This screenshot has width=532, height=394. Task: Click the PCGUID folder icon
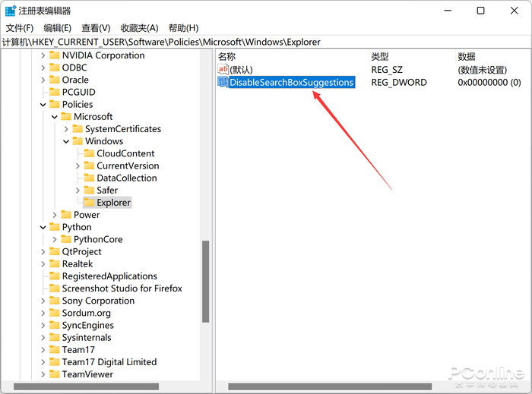pyautogui.click(x=54, y=92)
